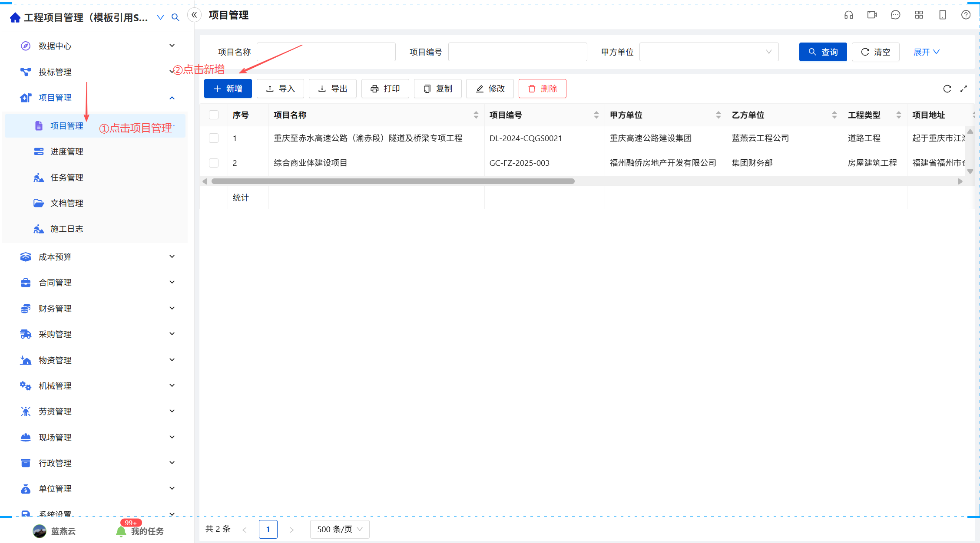Click the 现场管理 helmet icon
980x543 pixels.
pyautogui.click(x=26, y=437)
